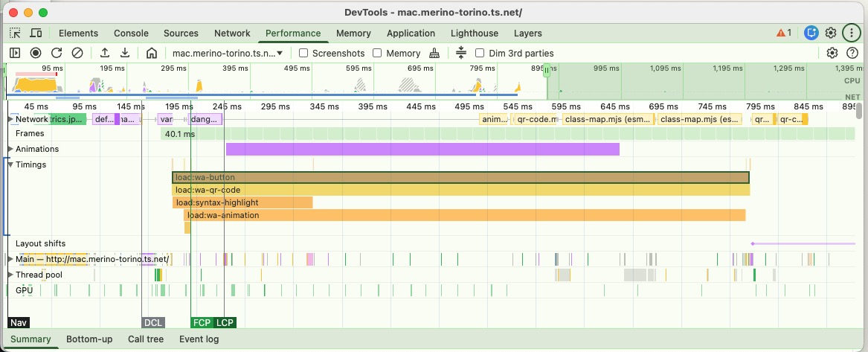This screenshot has width=868, height=352.
Task: Check the Dim 3rd parties option
Action: (480, 53)
